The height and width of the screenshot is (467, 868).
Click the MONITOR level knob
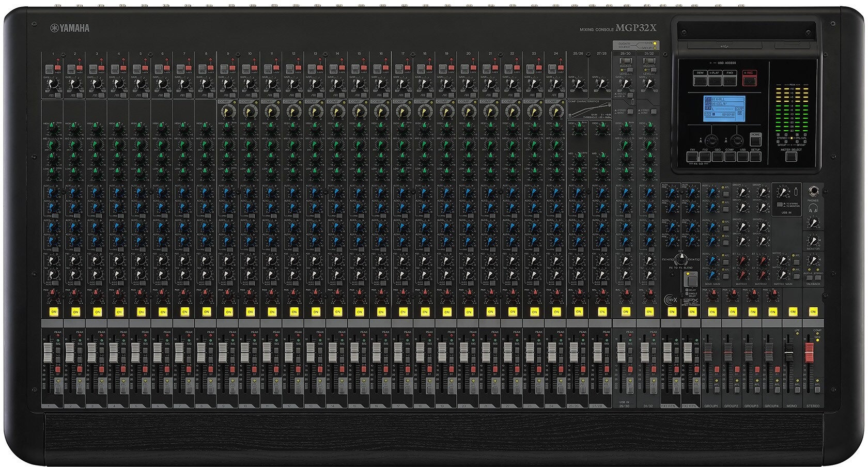click(x=813, y=240)
